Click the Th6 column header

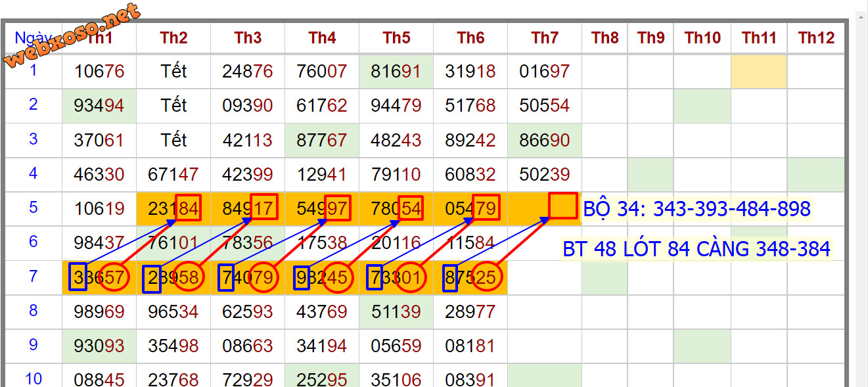pyautogui.click(x=470, y=38)
